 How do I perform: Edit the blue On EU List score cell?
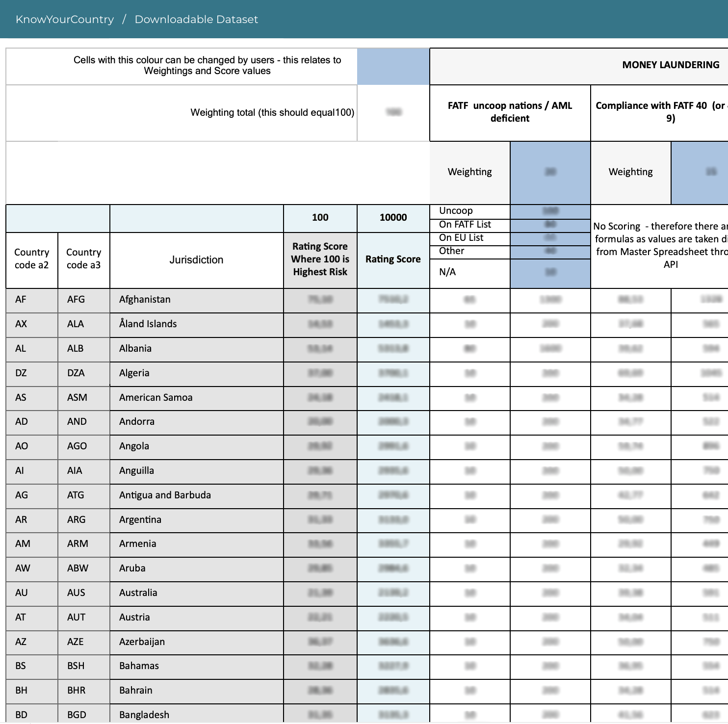(550, 238)
